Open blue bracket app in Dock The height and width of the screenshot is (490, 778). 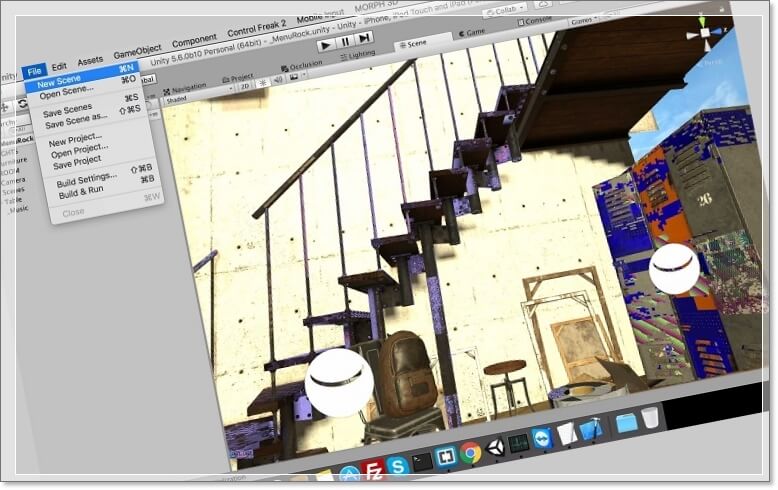click(445, 457)
